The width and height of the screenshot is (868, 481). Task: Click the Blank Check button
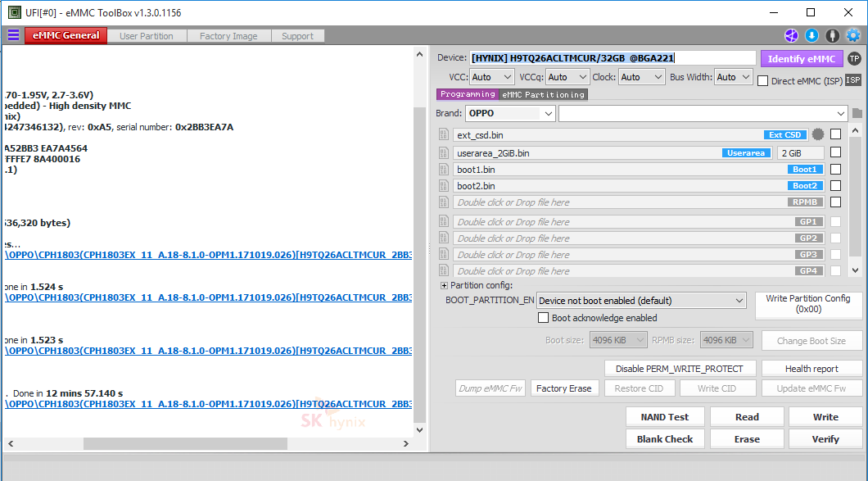(665, 439)
